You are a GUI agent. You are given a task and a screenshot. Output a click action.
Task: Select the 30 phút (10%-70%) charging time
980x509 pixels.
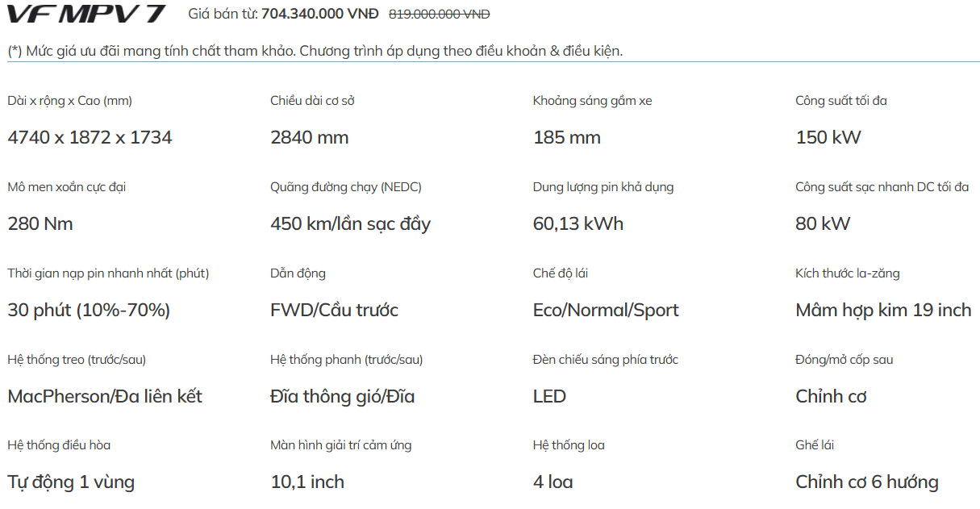click(89, 310)
